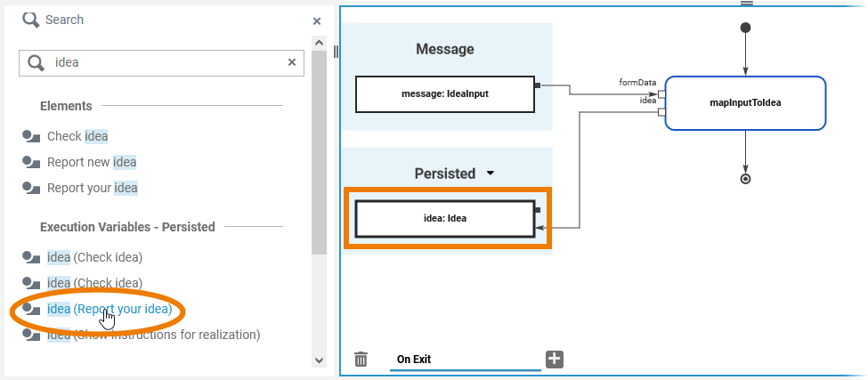Screen dimensions: 868x380
Task: Click the mapInputToIdea action node
Action: click(745, 102)
